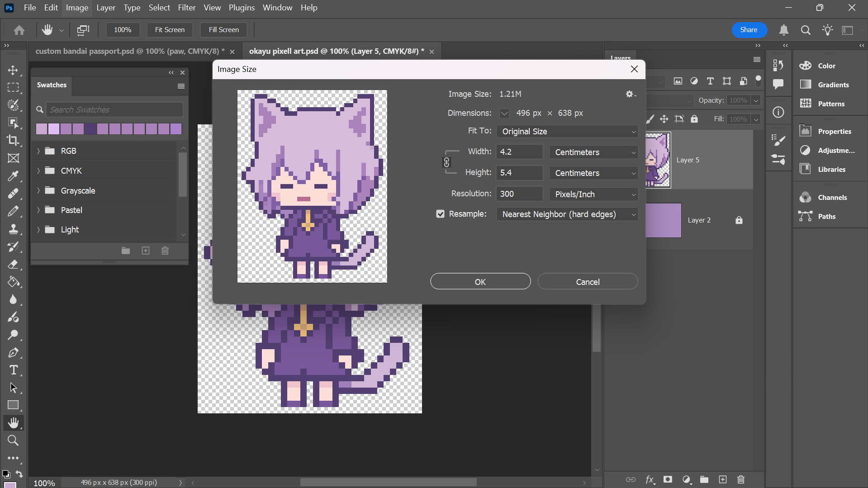Viewport: 868px width, 488px height.
Task: Select the Frame tool
Action: tap(13, 158)
